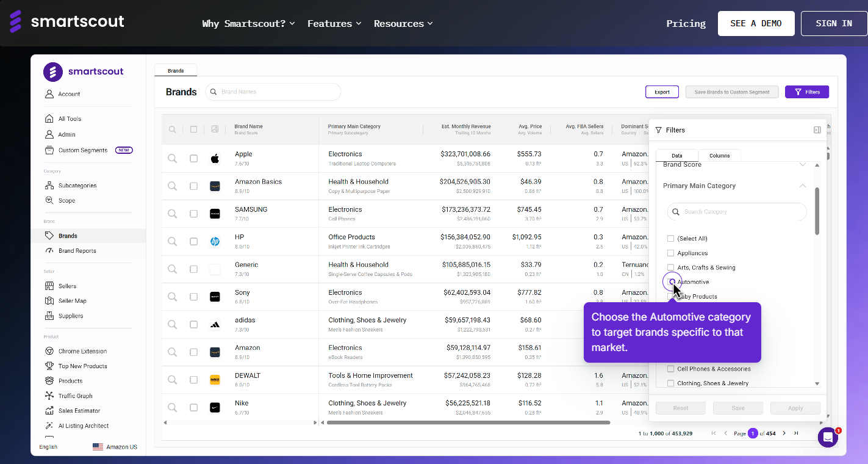Collapse the Filters panel with the side icon
This screenshot has width=868, height=464.
point(817,130)
